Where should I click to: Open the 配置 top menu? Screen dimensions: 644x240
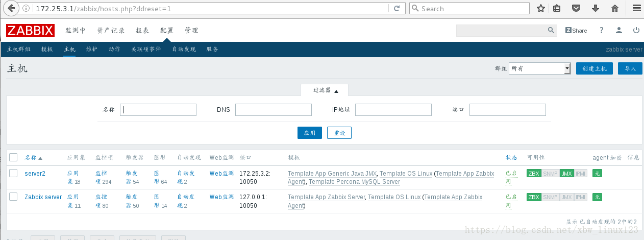tap(167, 31)
